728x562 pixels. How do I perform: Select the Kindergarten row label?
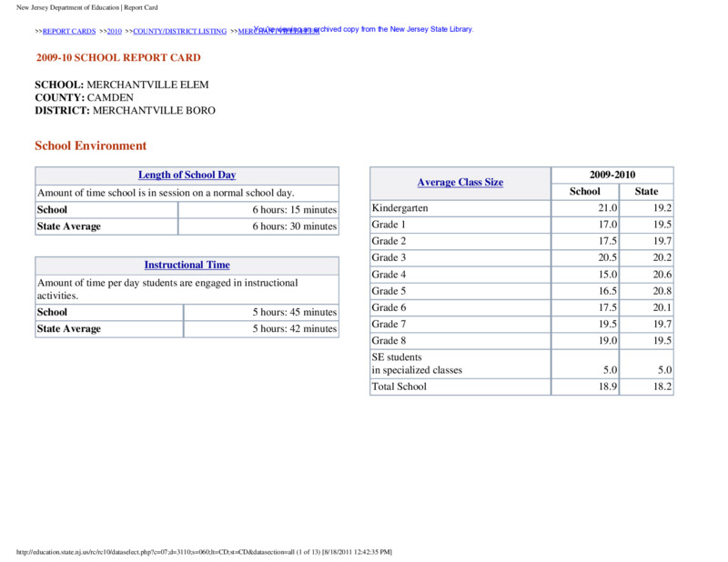point(399,208)
